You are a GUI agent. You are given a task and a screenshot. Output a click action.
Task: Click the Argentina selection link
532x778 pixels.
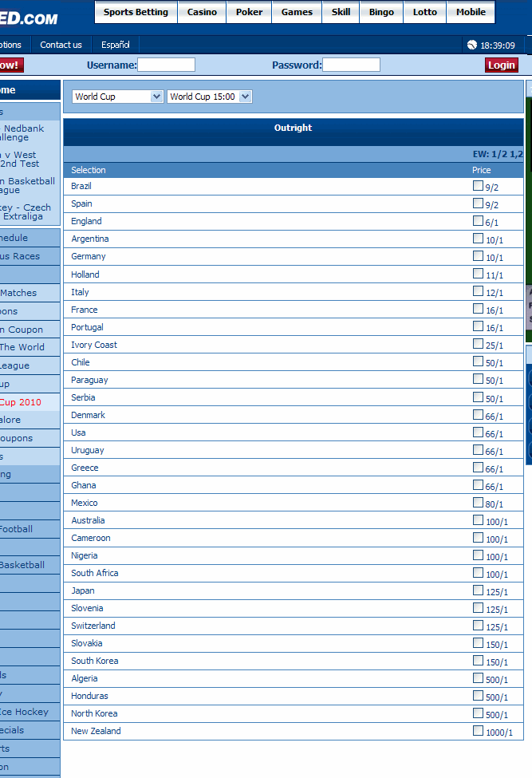(90, 239)
